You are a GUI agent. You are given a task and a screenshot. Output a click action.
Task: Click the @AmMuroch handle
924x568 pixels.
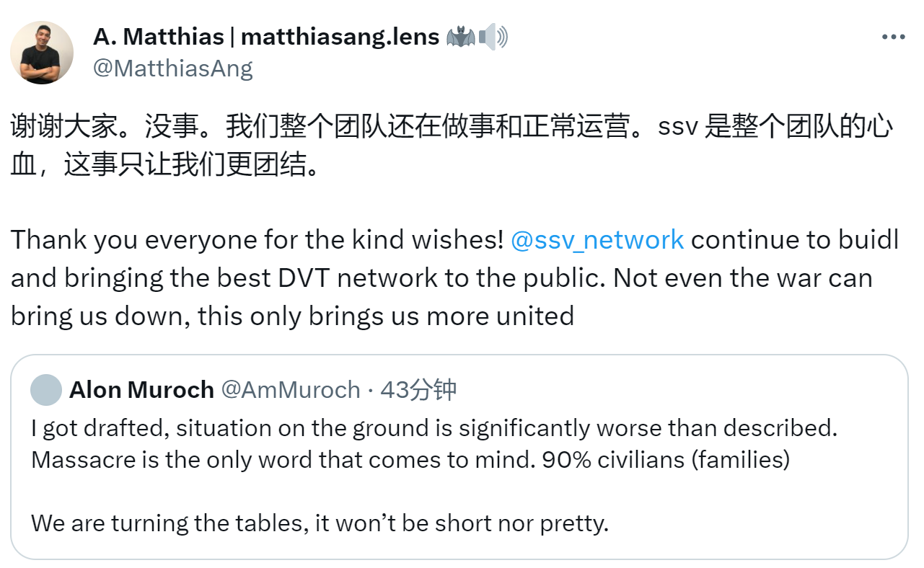[x=292, y=390]
